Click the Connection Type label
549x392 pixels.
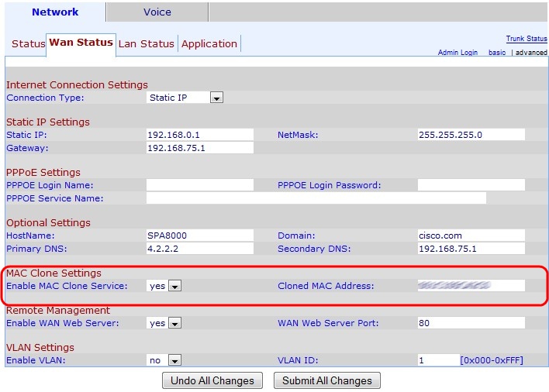[x=45, y=98]
